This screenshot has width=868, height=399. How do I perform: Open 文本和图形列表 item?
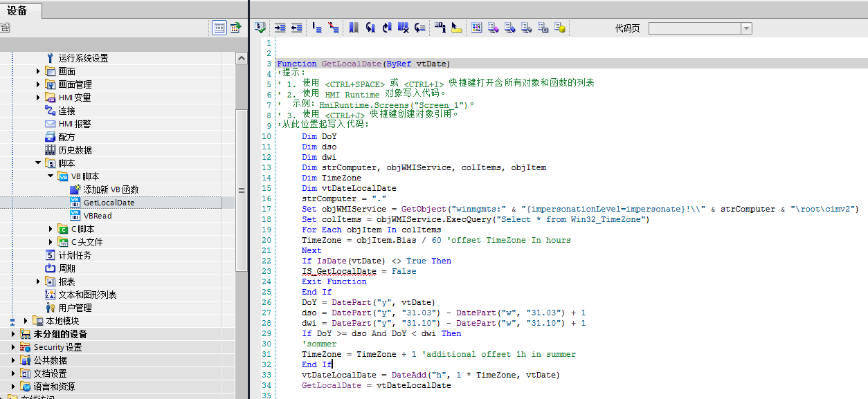(87, 295)
